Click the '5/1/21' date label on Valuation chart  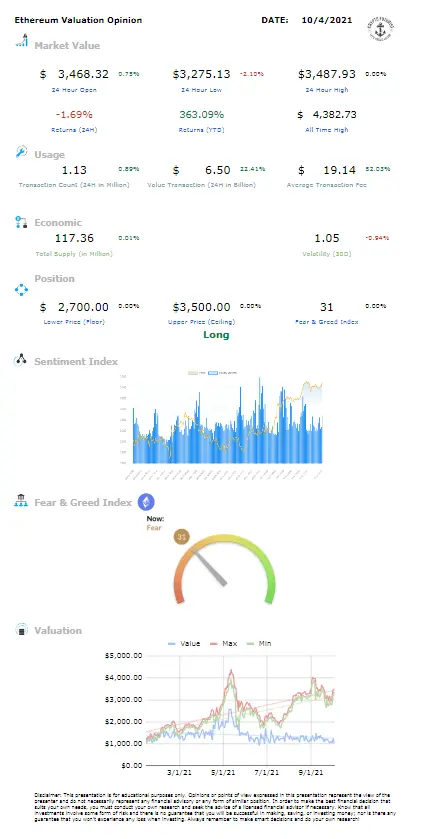point(223,773)
